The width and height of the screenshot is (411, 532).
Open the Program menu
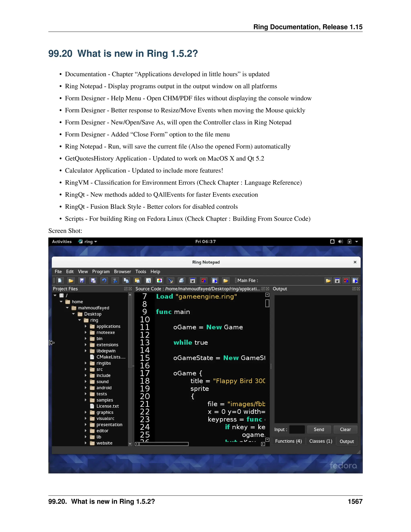[101, 271]
